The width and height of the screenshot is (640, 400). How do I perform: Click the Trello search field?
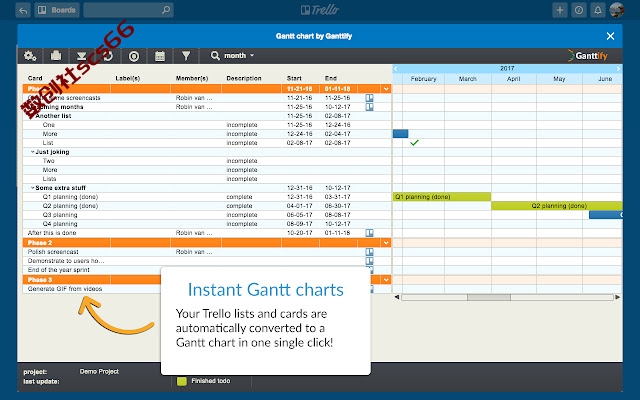click(x=128, y=10)
